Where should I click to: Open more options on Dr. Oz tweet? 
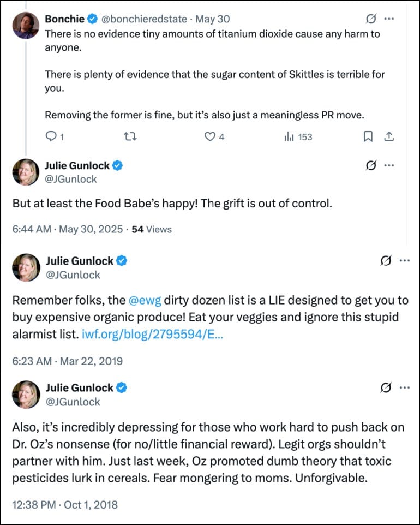click(x=405, y=387)
